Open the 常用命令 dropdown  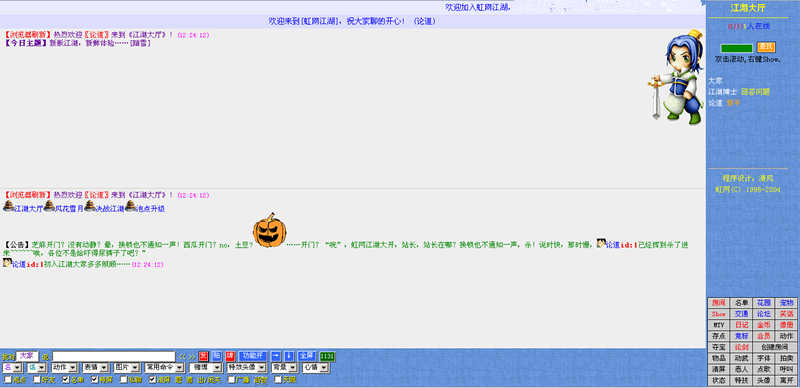pyautogui.click(x=165, y=368)
